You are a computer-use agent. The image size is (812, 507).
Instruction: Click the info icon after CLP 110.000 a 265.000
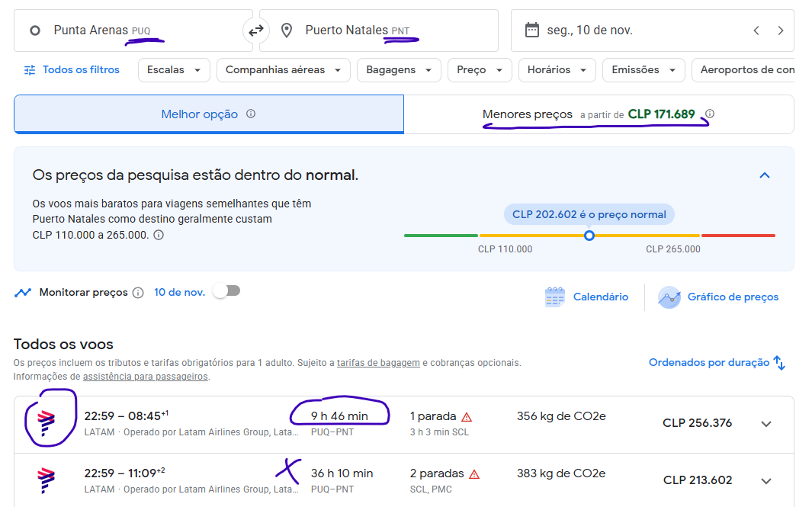159,235
